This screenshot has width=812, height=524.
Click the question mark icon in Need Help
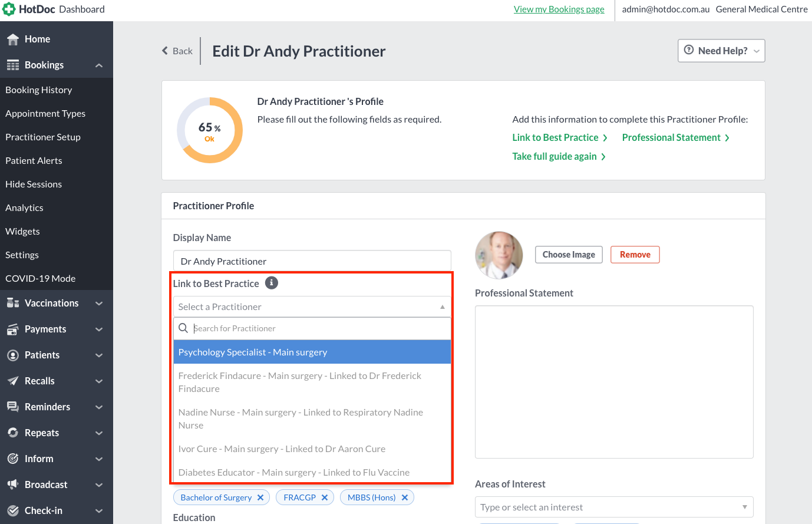point(688,50)
